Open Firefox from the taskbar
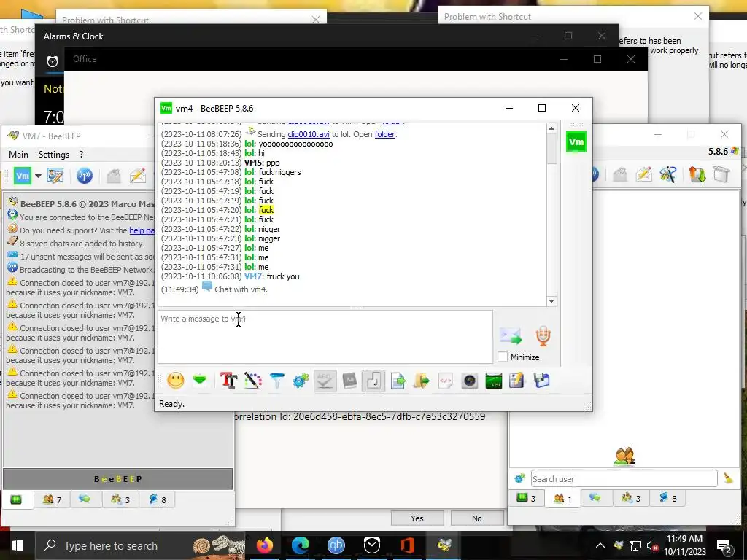 coord(264,545)
